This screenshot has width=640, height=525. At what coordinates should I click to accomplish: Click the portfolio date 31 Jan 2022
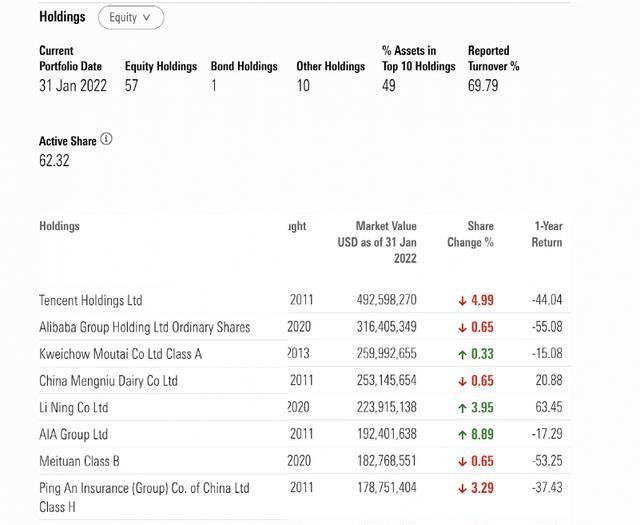coord(73,86)
